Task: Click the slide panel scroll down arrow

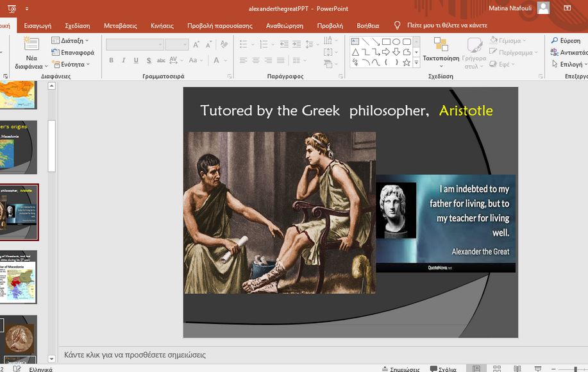Action: tap(52, 359)
